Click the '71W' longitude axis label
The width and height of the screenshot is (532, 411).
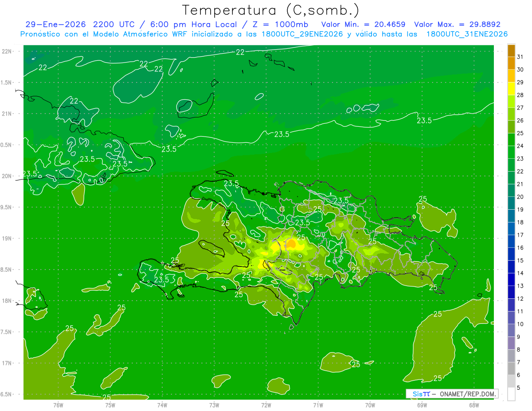click(x=318, y=405)
